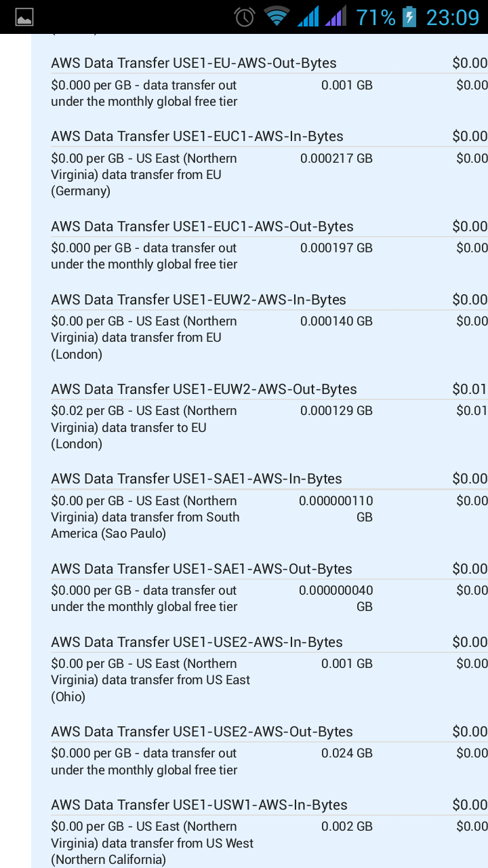Tap the 23:09 clock in status bar
488x868 pixels.
coord(452,17)
